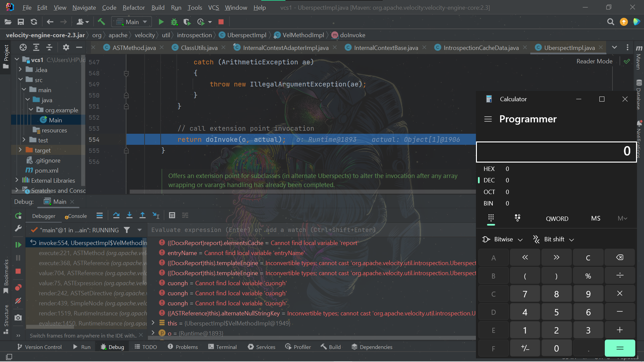Screen dimensions: 644x362
Task: Click Calculator C clear button
Action: point(588,257)
